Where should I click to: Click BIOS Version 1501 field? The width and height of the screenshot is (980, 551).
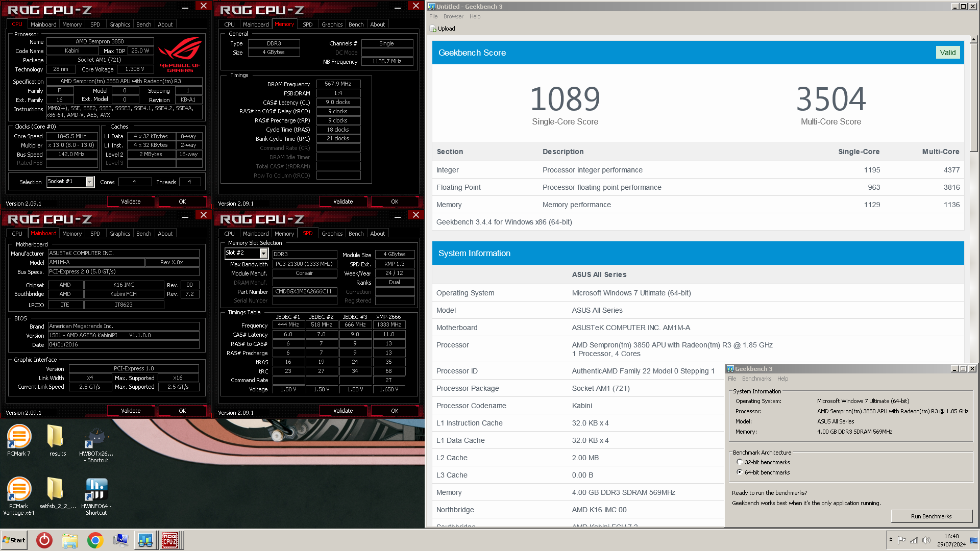pos(124,335)
